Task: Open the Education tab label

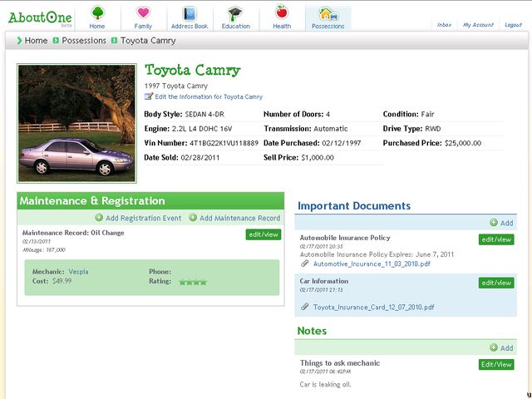Action: click(236, 26)
